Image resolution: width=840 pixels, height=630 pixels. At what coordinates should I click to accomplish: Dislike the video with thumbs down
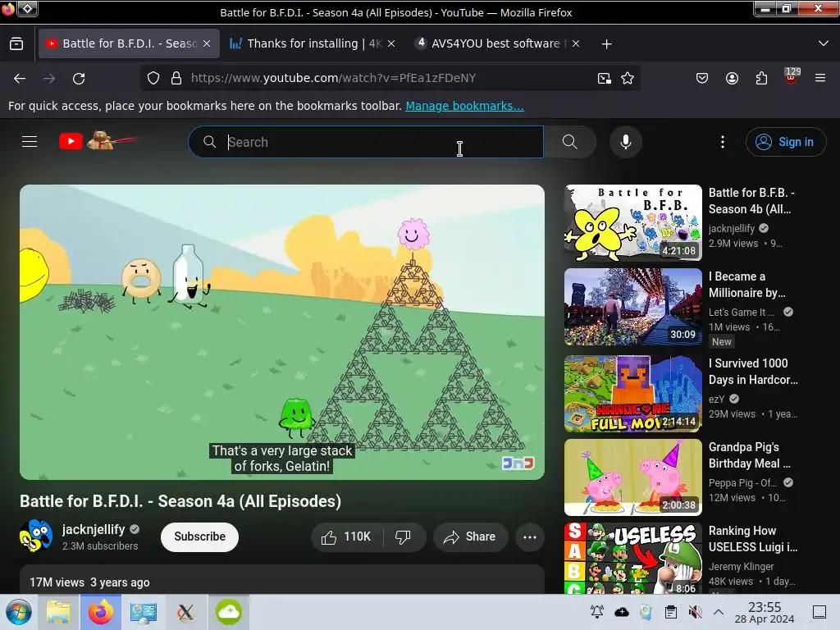tap(403, 536)
